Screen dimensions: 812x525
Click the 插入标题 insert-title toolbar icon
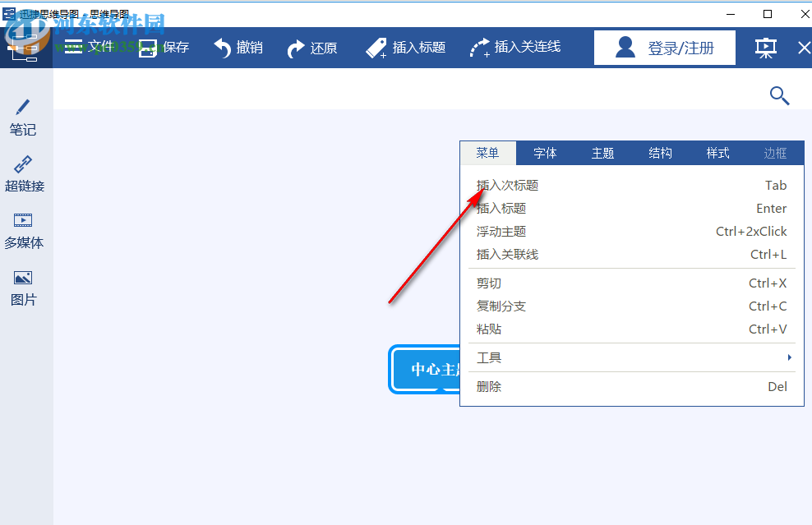405,47
